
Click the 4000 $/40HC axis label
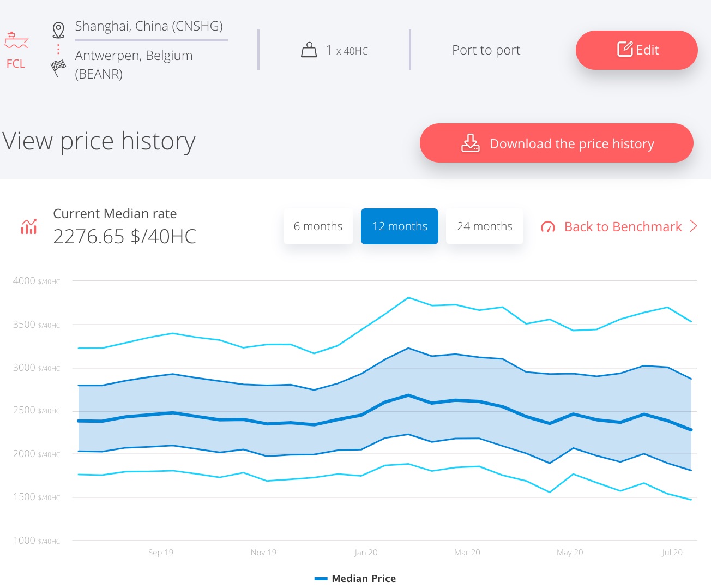click(x=37, y=281)
